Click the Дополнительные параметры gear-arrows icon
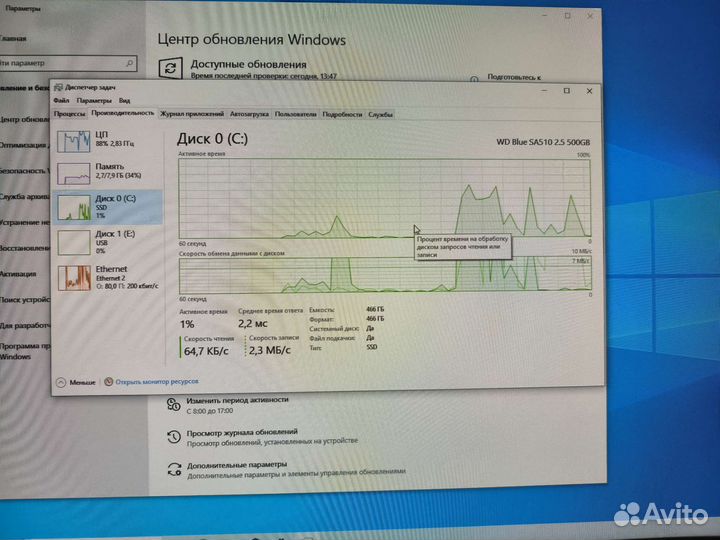 click(x=174, y=469)
